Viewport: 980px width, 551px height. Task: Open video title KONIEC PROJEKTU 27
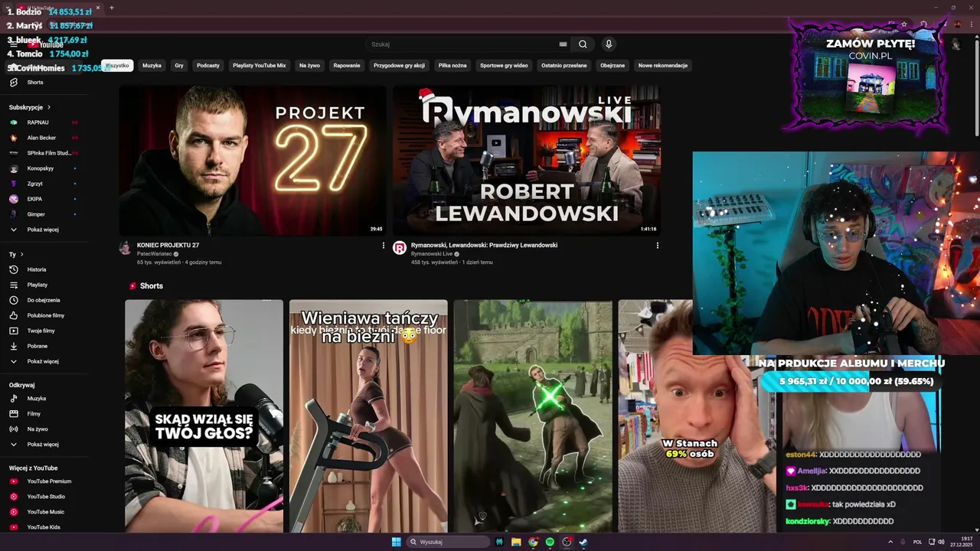tap(168, 245)
